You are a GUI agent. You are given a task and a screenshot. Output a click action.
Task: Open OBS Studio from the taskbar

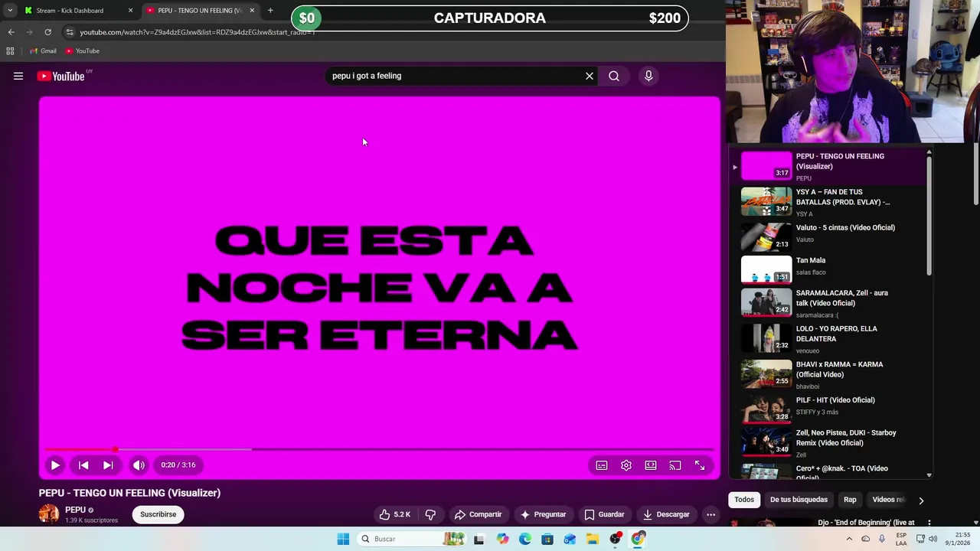pyautogui.click(x=616, y=539)
